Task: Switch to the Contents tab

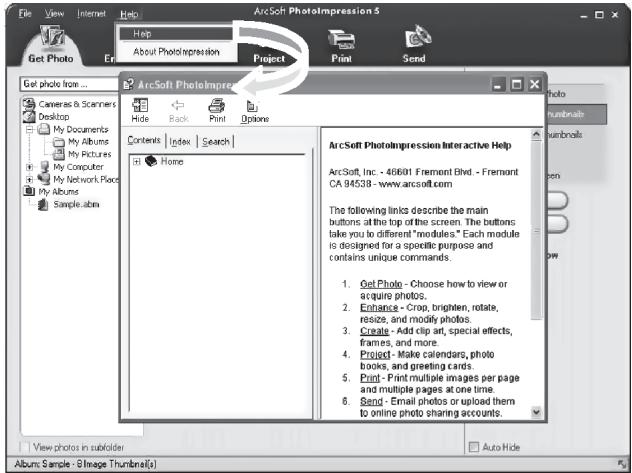Action: [144, 140]
